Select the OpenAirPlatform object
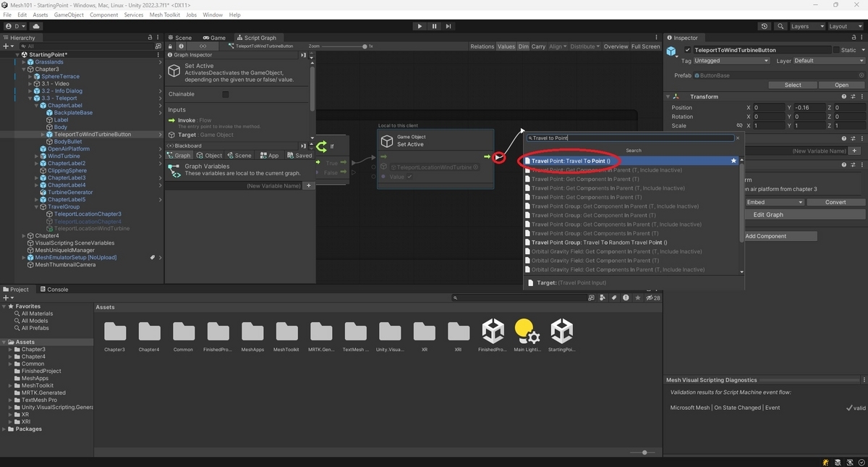 point(69,149)
